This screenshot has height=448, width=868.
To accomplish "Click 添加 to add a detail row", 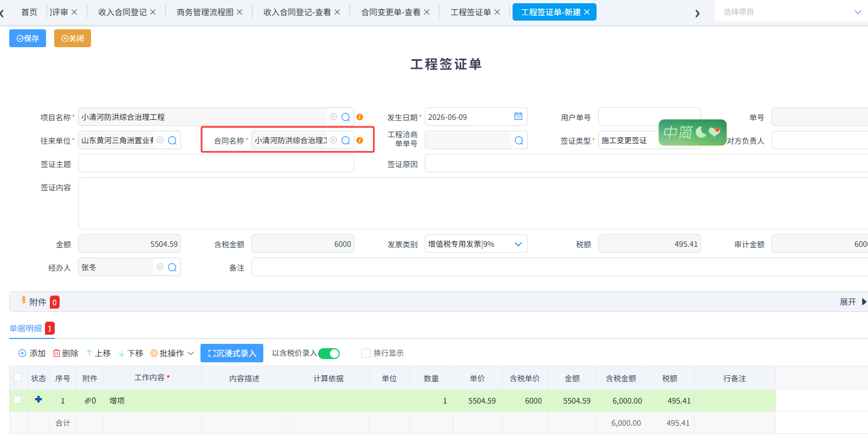I will tap(32, 354).
